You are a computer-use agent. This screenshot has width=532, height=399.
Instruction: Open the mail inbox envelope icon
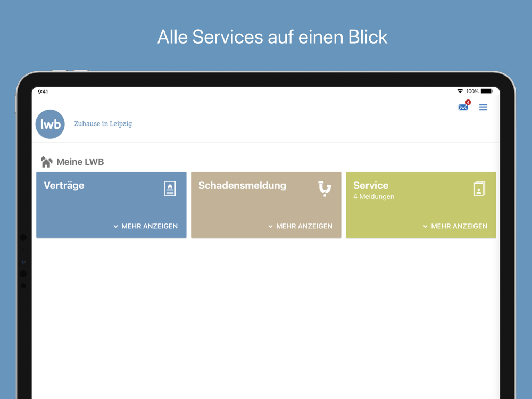pos(463,107)
